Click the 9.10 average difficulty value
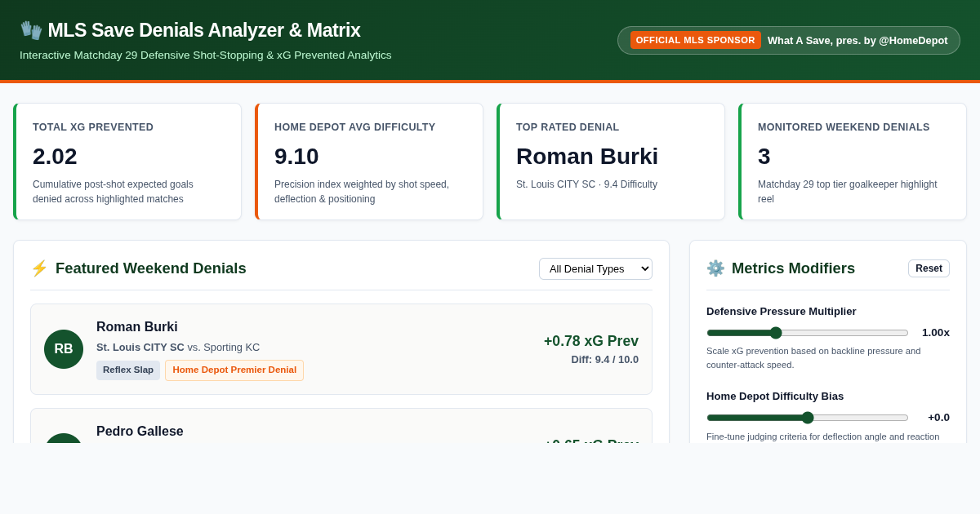Screen dimensions: 980x514 pos(296,157)
